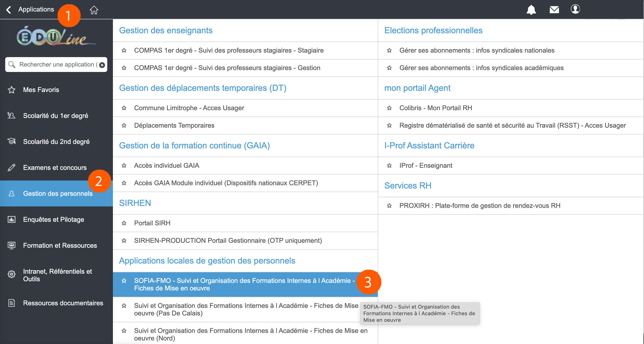The height and width of the screenshot is (344, 644).
Task: Star infos syndicales nationales entry
Action: tap(389, 50)
